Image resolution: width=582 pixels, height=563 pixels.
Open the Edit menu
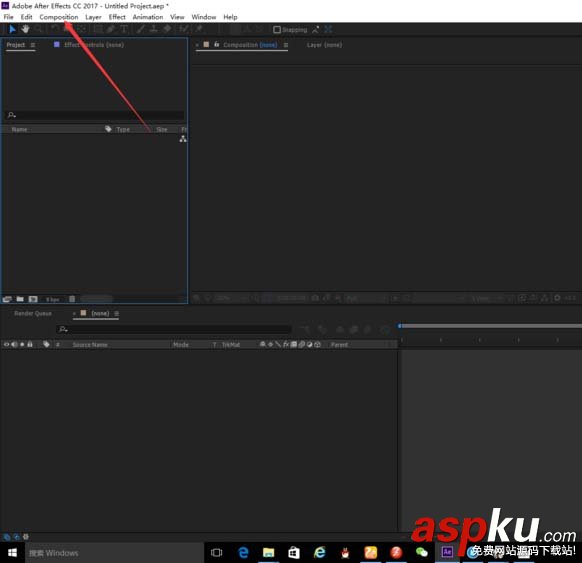point(26,17)
